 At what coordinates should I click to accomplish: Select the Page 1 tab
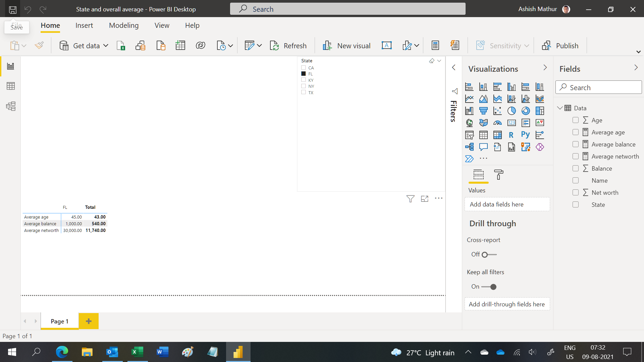pos(60,321)
